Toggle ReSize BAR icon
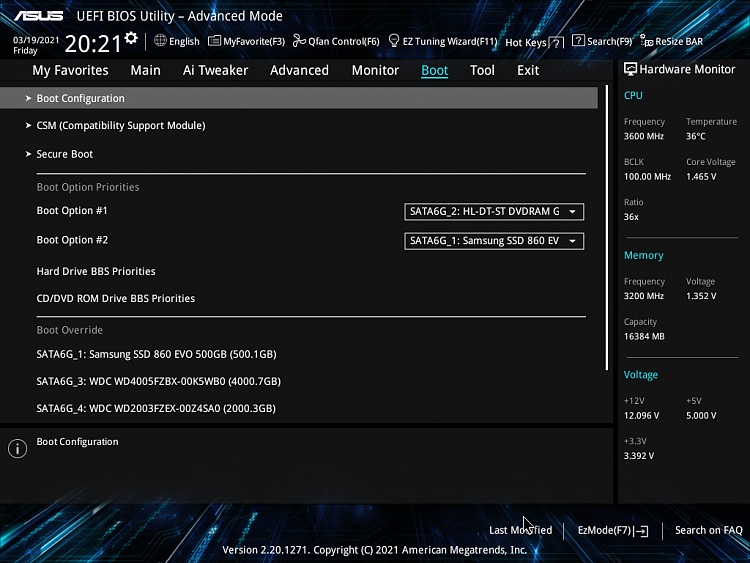 (647, 41)
